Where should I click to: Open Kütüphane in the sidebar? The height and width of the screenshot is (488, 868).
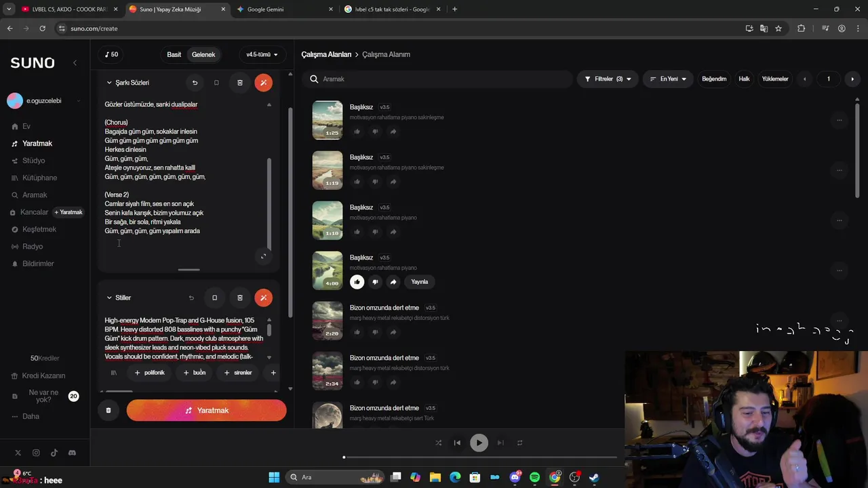click(35, 178)
